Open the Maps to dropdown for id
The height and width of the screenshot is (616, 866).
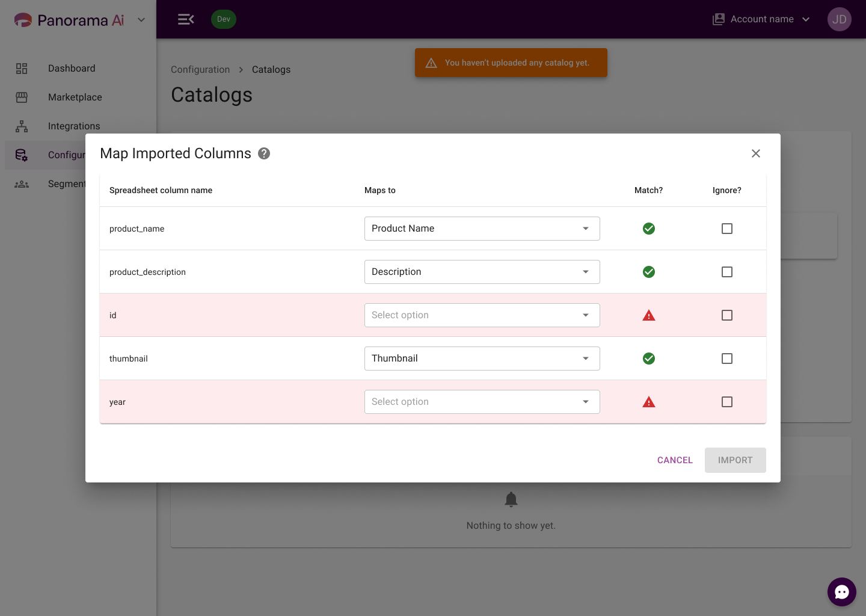point(482,315)
